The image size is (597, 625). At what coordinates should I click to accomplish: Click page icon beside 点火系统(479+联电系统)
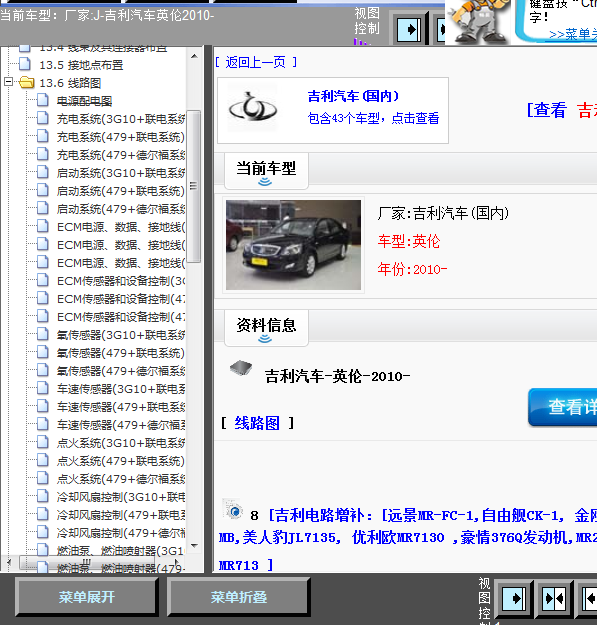[x=43, y=460]
